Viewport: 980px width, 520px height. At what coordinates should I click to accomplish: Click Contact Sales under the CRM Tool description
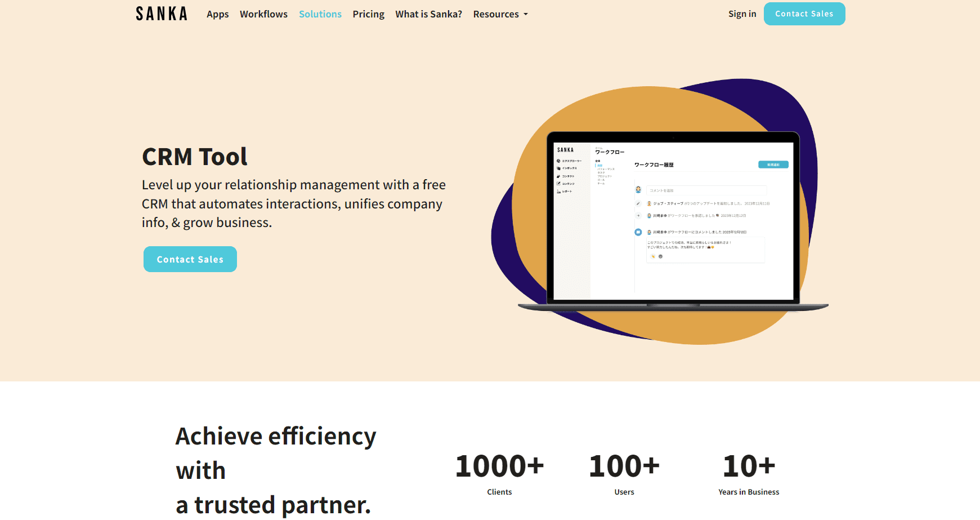point(190,259)
